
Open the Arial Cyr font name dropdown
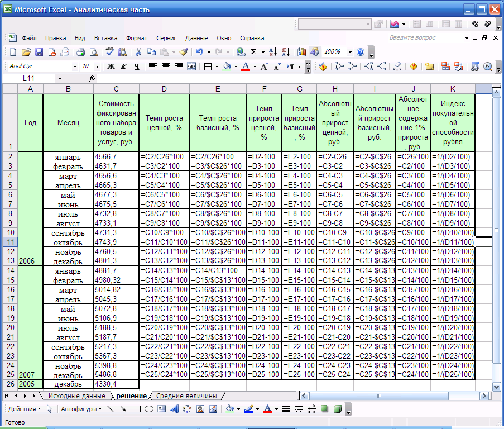pos(75,66)
